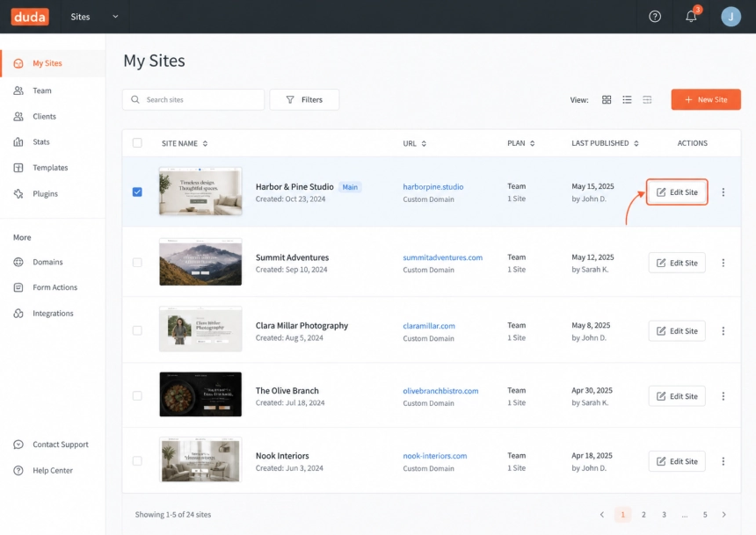Open Nook Interiors thumbnail
Screen dimensions: 756x535
(200, 459)
